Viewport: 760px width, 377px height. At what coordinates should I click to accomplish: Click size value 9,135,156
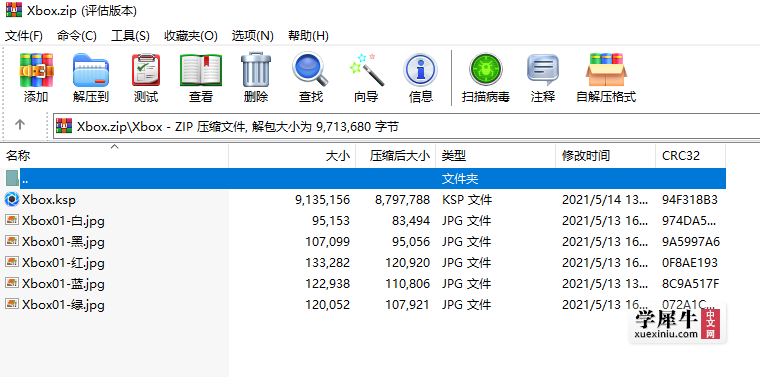322,200
